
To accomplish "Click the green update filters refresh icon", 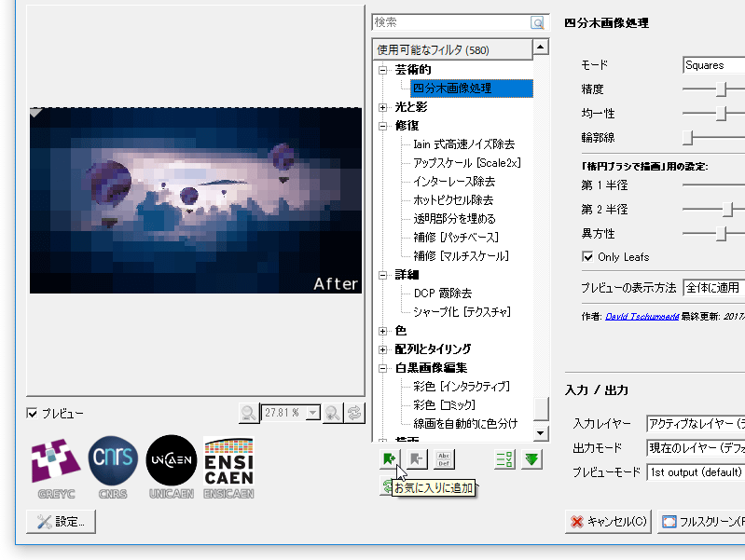I will click(387, 486).
